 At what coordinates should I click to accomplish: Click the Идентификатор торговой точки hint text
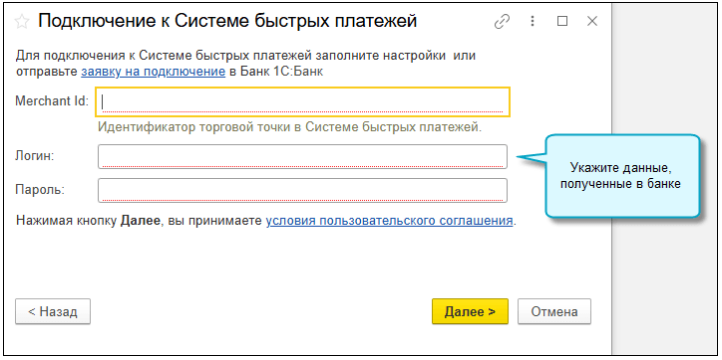pos(290,127)
